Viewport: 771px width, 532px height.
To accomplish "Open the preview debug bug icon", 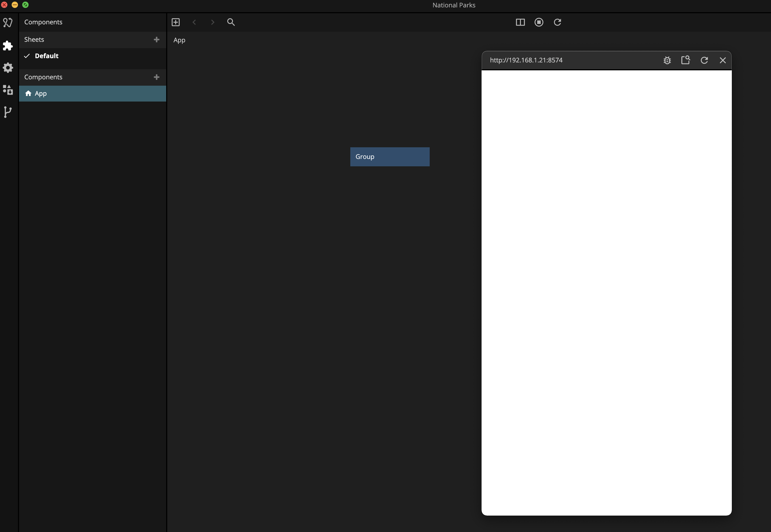I will tap(667, 60).
